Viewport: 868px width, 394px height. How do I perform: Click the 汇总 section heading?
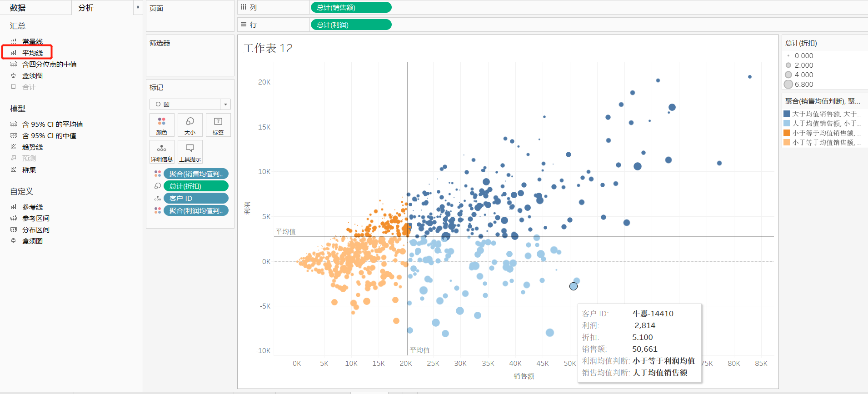[x=18, y=26]
